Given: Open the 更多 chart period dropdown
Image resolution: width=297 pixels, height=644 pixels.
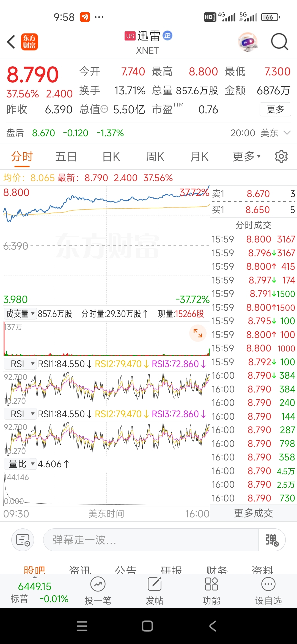Looking at the screenshot, I should click(246, 157).
